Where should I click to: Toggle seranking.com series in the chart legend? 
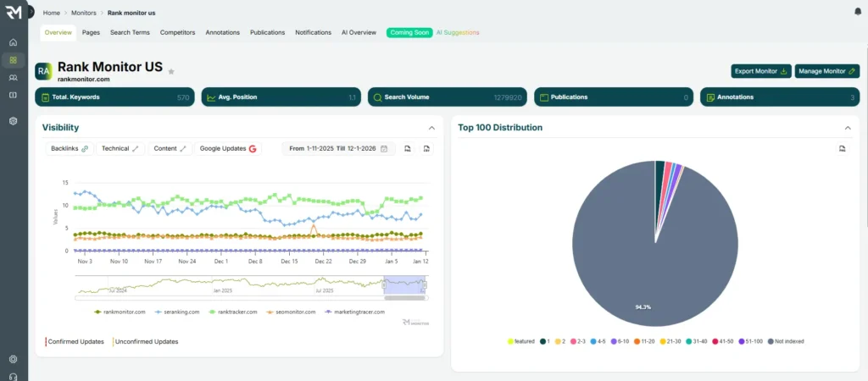point(177,312)
